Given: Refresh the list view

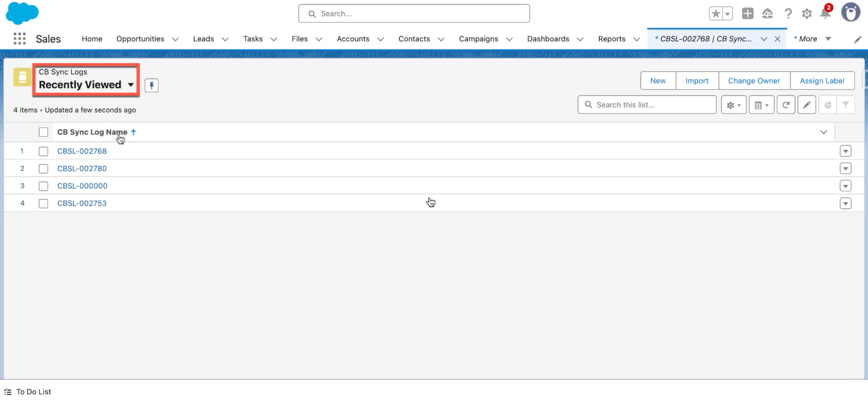Looking at the screenshot, I should (x=785, y=105).
